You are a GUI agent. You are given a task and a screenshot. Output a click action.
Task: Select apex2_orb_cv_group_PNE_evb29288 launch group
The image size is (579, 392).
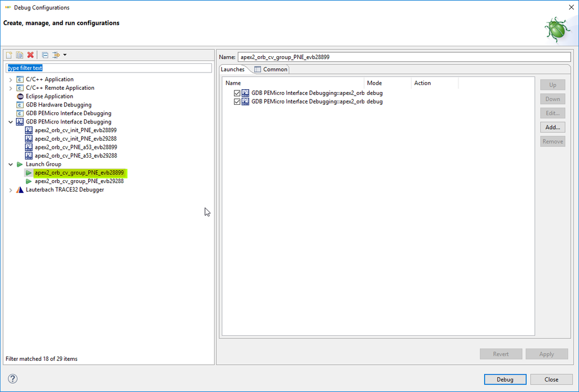click(x=79, y=181)
